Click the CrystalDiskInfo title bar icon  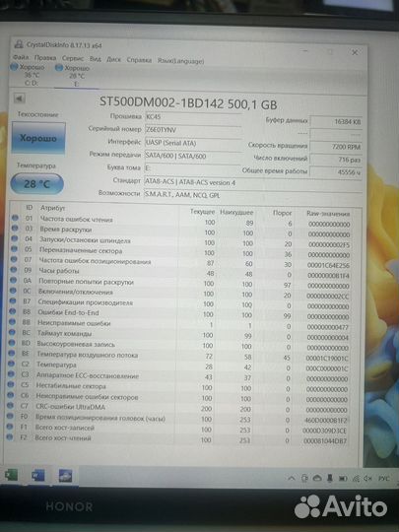point(20,44)
